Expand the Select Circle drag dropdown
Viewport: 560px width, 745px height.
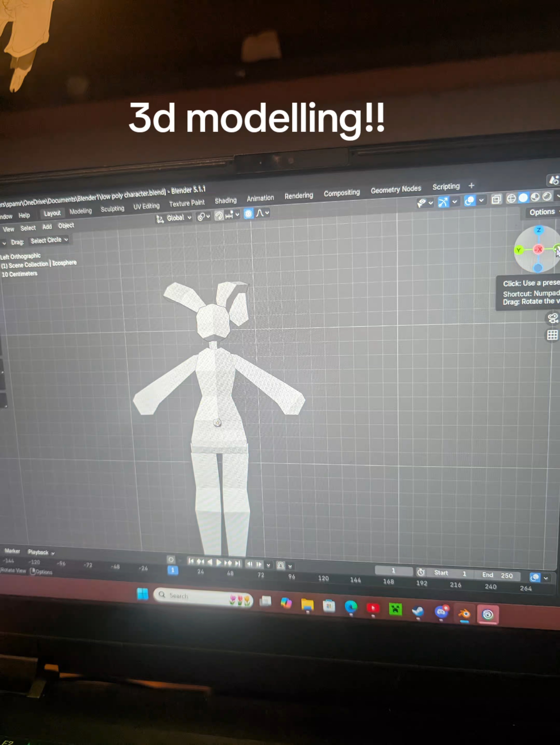tap(49, 240)
